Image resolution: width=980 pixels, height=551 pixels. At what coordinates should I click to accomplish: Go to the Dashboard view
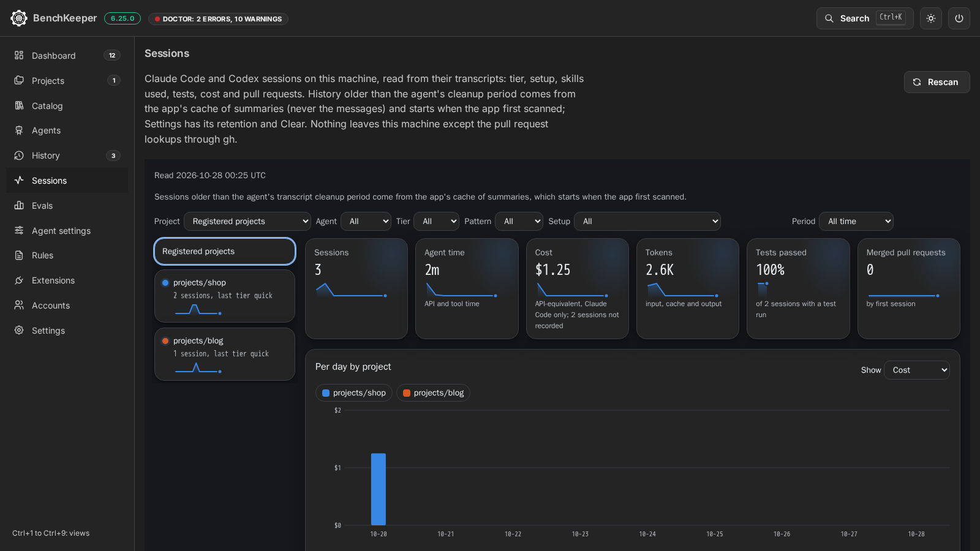[x=67, y=55]
